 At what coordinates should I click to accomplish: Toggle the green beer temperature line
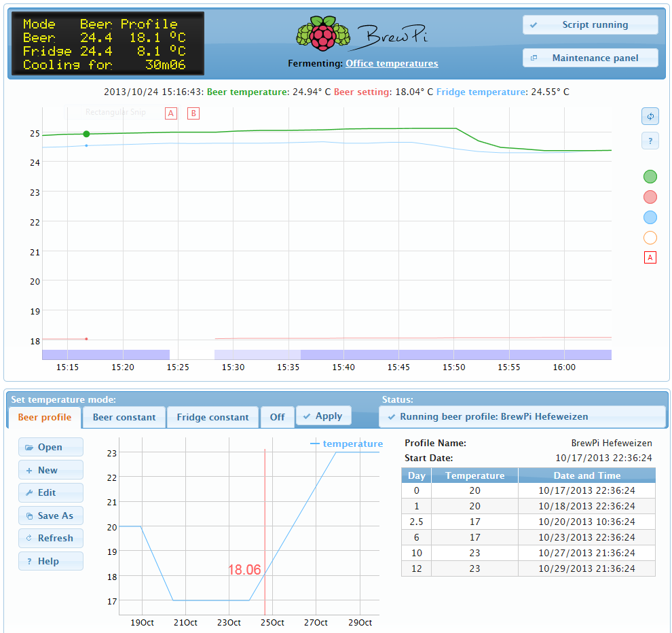pyautogui.click(x=650, y=177)
